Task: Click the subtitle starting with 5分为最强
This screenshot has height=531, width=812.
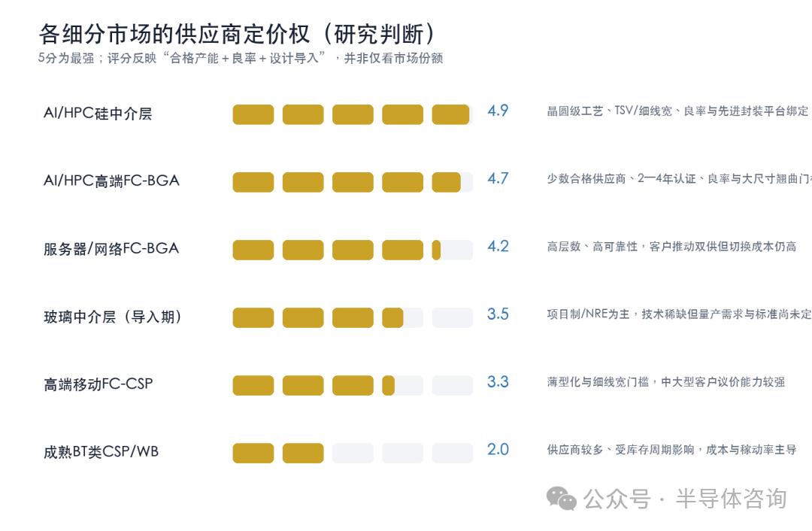Action: pyautogui.click(x=241, y=58)
